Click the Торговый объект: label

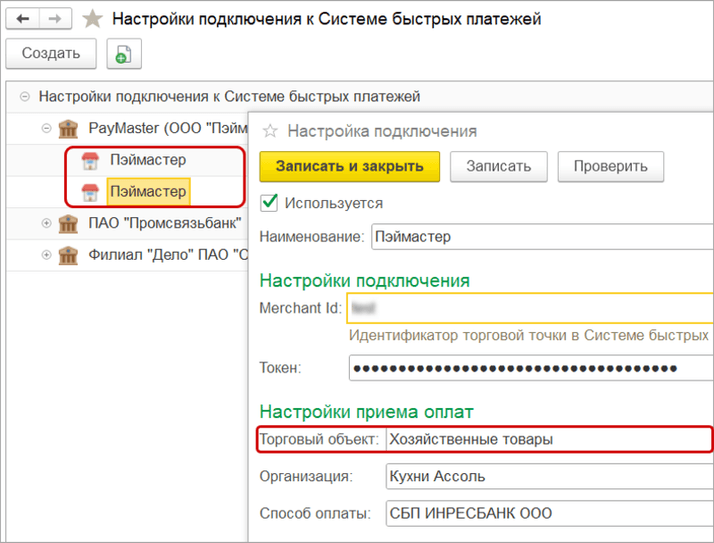click(319, 439)
